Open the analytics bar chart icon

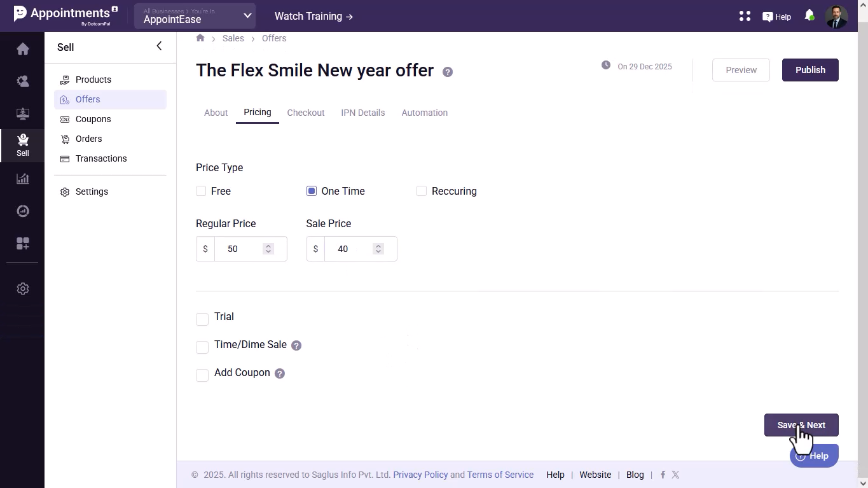click(x=23, y=179)
